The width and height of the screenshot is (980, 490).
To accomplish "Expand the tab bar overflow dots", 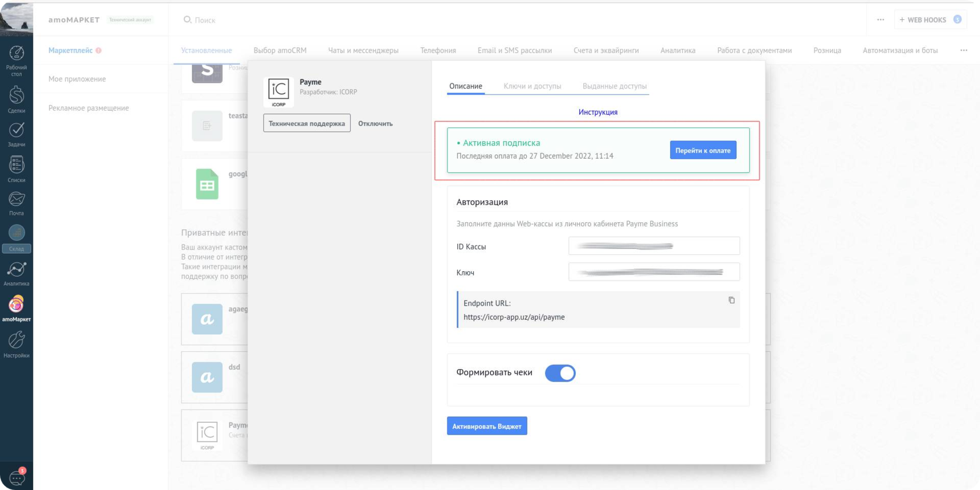I will coord(964,50).
